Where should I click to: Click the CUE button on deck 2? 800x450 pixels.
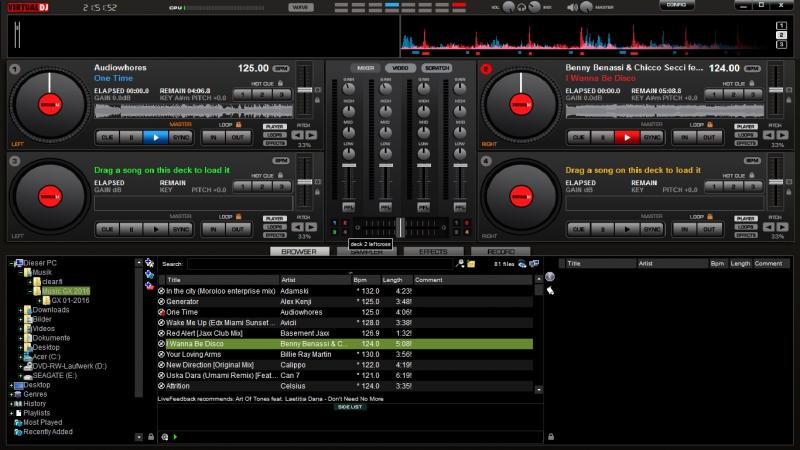[x=578, y=137]
